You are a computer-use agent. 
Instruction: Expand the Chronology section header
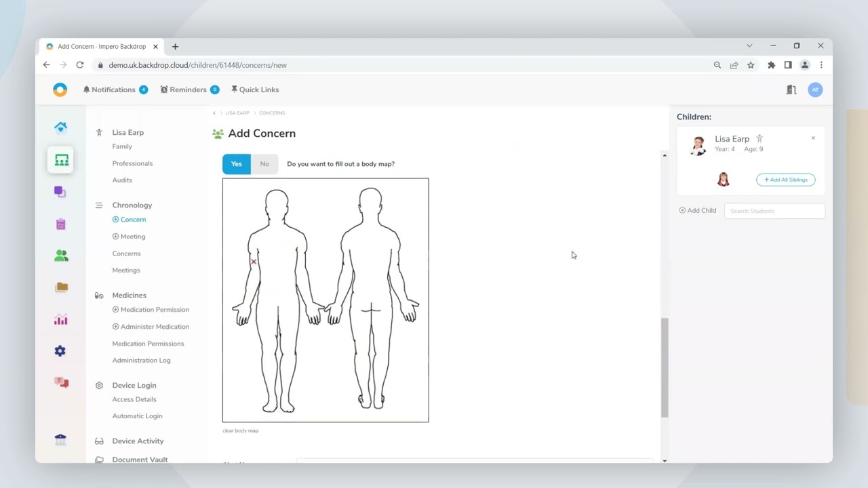point(132,205)
